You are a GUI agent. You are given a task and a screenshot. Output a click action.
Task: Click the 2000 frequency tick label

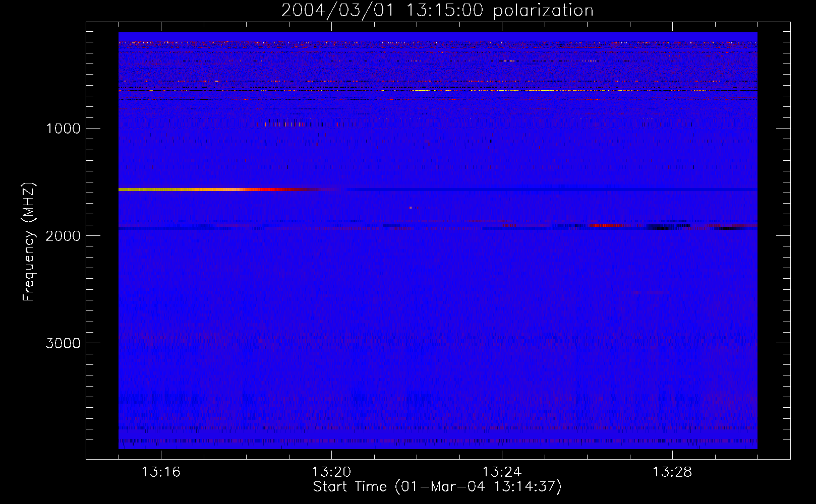pos(63,236)
